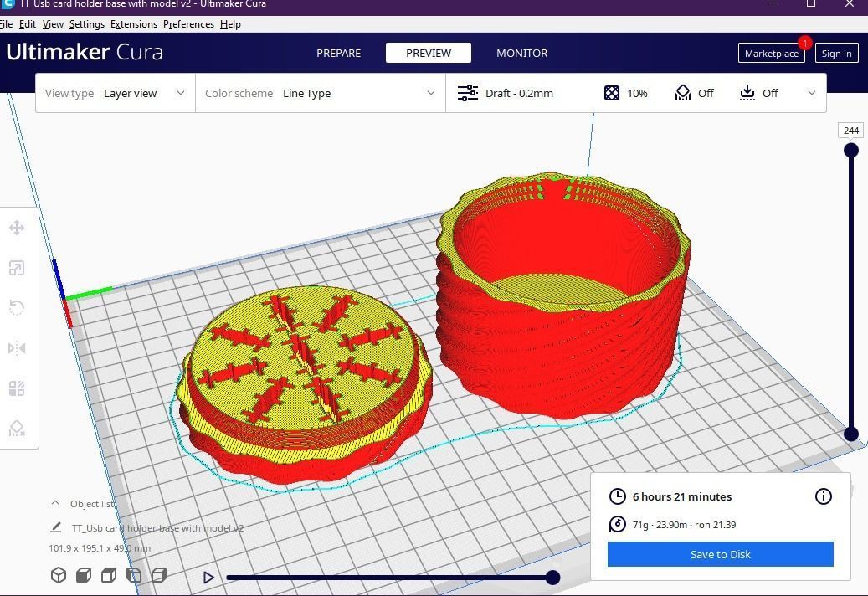868x596 pixels.
Task: Click the clock print time icon
Action: pos(617,496)
